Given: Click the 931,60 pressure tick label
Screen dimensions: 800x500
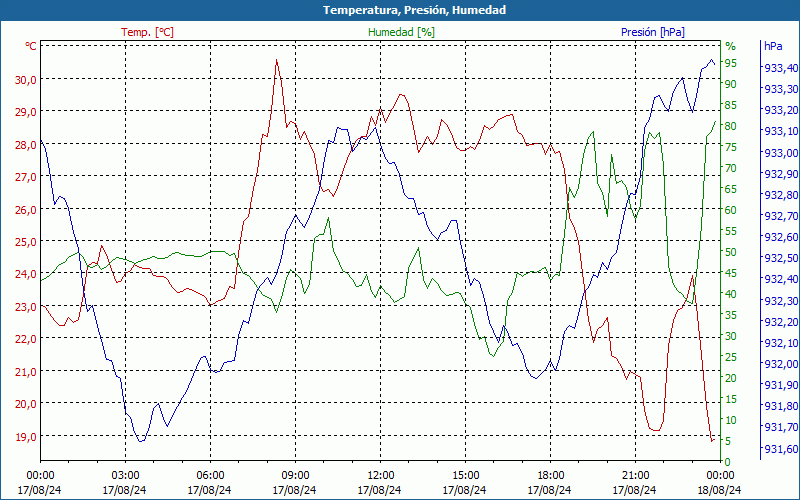Looking at the screenshot, I should tap(781, 448).
